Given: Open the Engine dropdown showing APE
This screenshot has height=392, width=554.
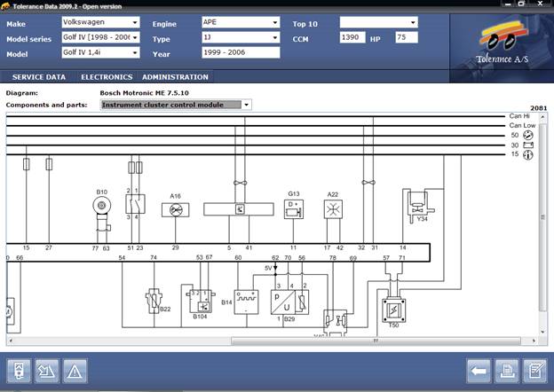Looking at the screenshot, I should [x=241, y=22].
